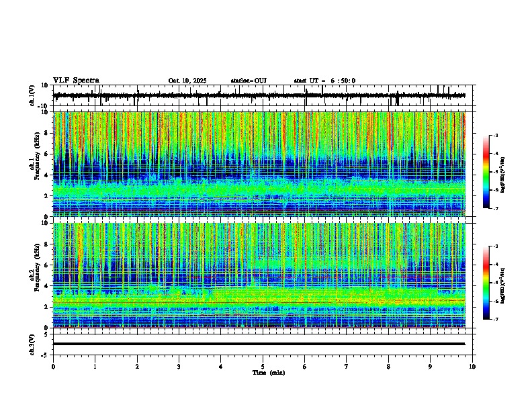Click the time axis tick label "3"
This screenshot has width=532, height=411.
(x=179, y=367)
